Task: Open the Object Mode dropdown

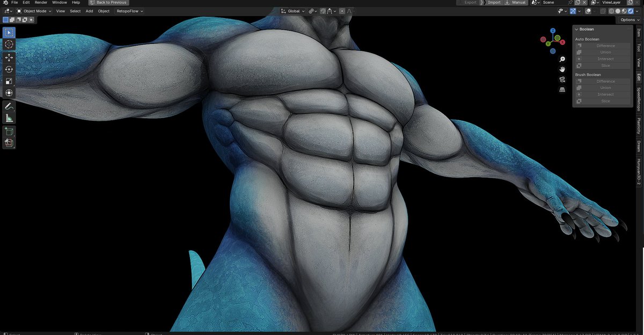Action: point(34,11)
